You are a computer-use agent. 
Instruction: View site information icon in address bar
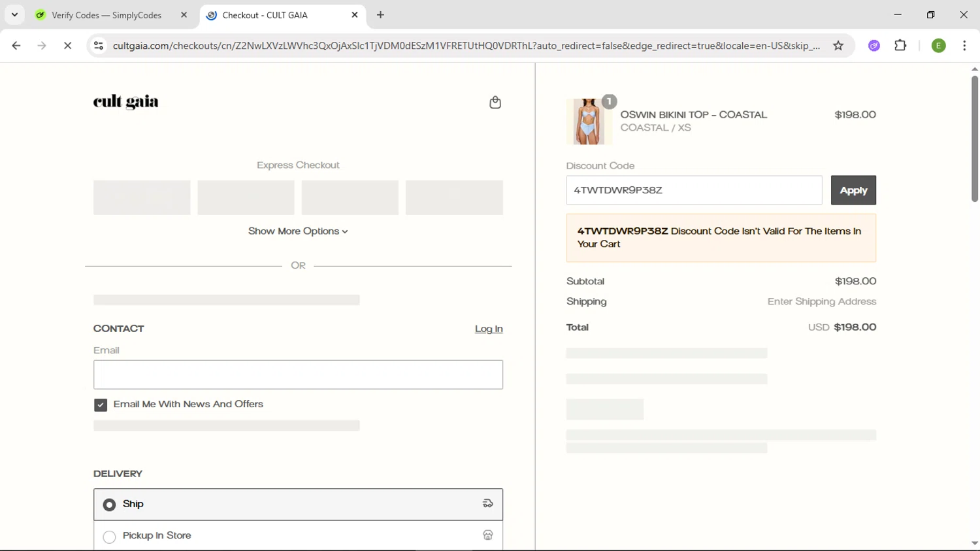coord(99,46)
